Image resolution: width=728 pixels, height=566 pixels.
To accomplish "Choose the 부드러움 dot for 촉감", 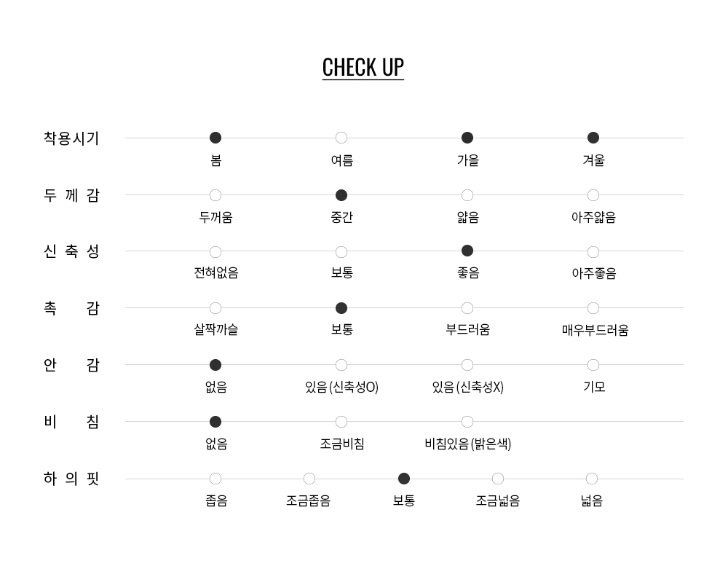I will click(467, 308).
